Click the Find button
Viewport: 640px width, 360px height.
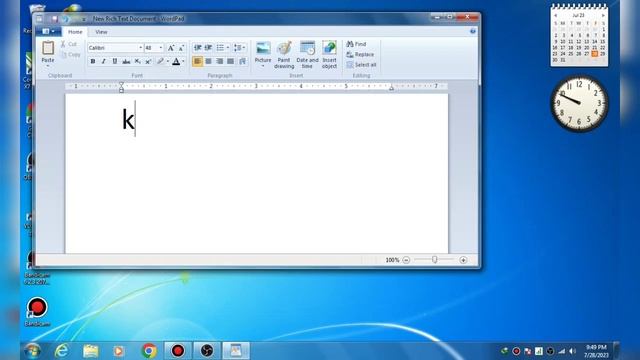coord(356,44)
